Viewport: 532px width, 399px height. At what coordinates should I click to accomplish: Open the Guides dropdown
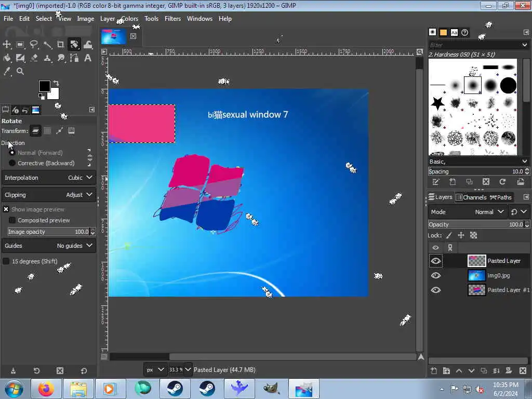point(49,246)
